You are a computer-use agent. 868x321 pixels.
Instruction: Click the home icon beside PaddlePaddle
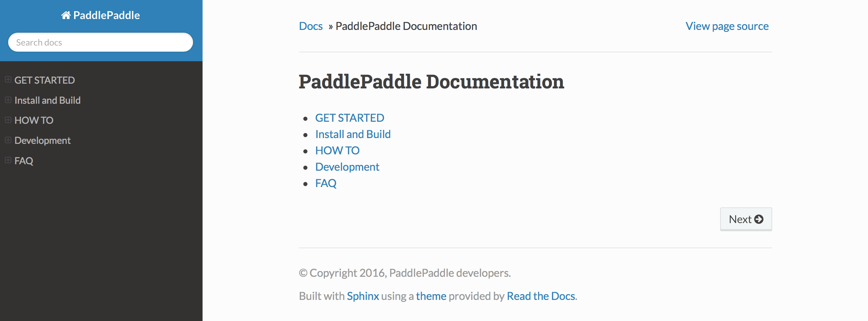66,15
